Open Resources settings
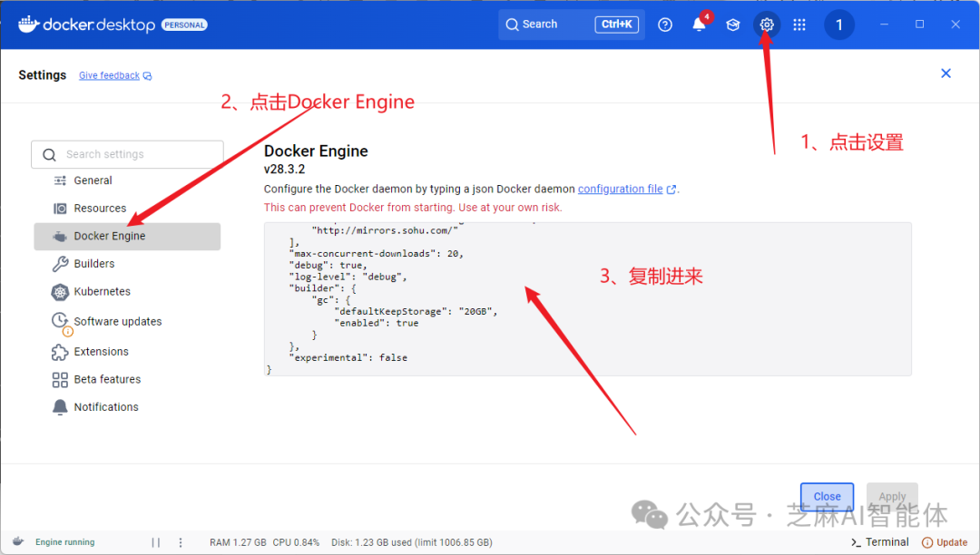This screenshot has width=980, height=555. coord(128,208)
